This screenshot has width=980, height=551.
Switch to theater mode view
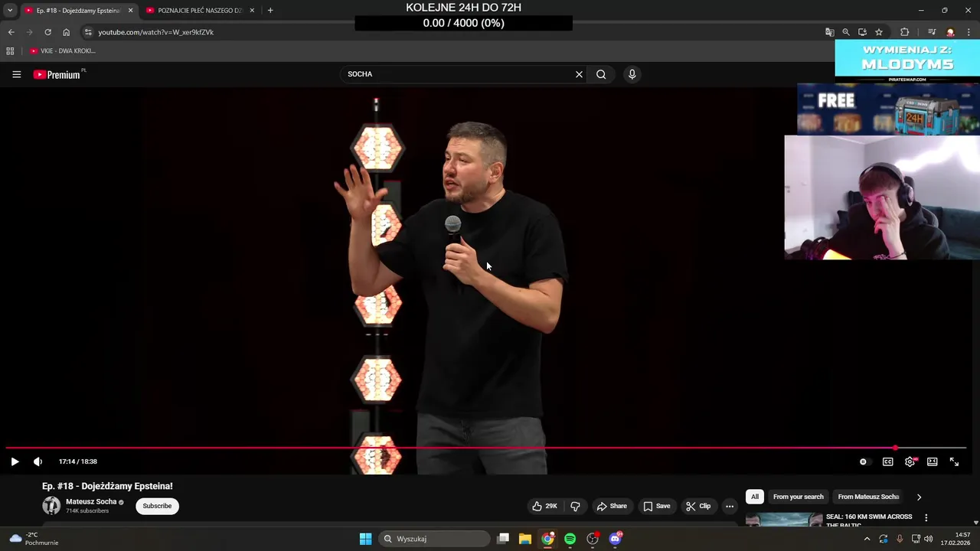[932, 461]
